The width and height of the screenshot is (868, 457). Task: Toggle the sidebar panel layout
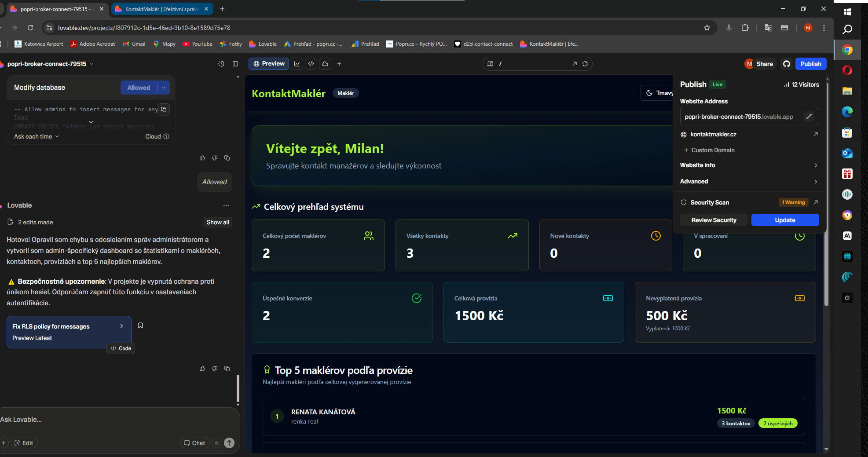coord(235,64)
